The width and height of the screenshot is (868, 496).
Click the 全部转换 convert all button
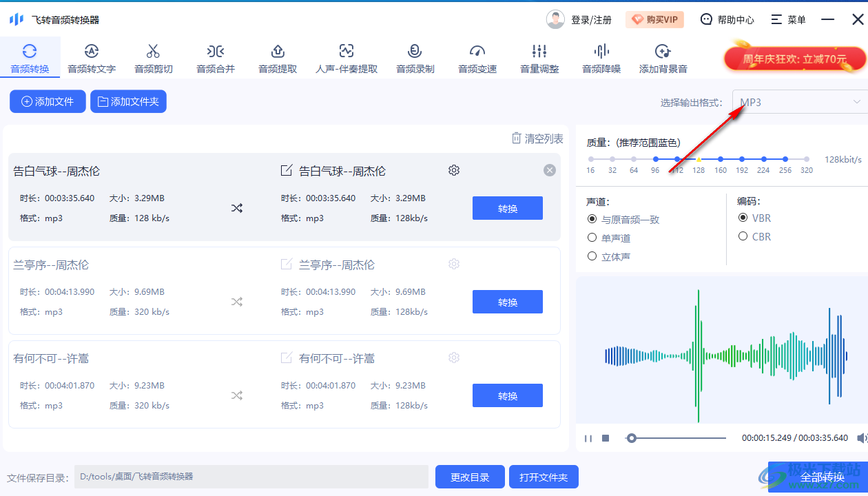point(823,476)
